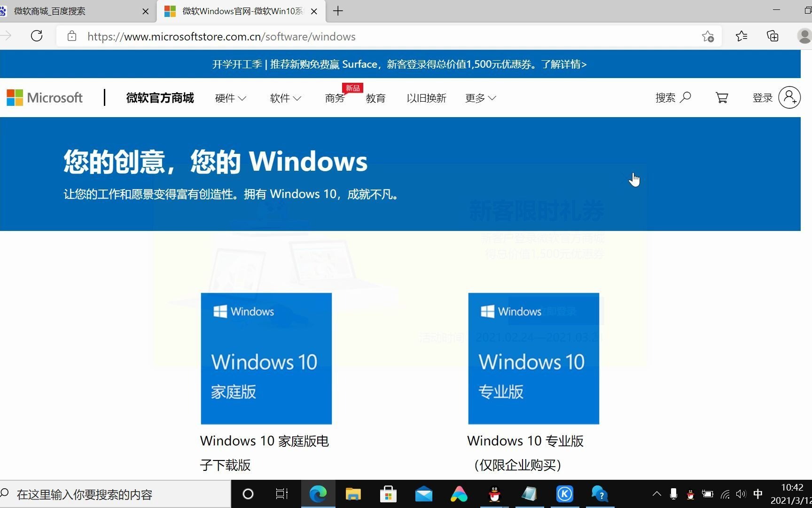Open Task View on the taskbar

(x=282, y=494)
